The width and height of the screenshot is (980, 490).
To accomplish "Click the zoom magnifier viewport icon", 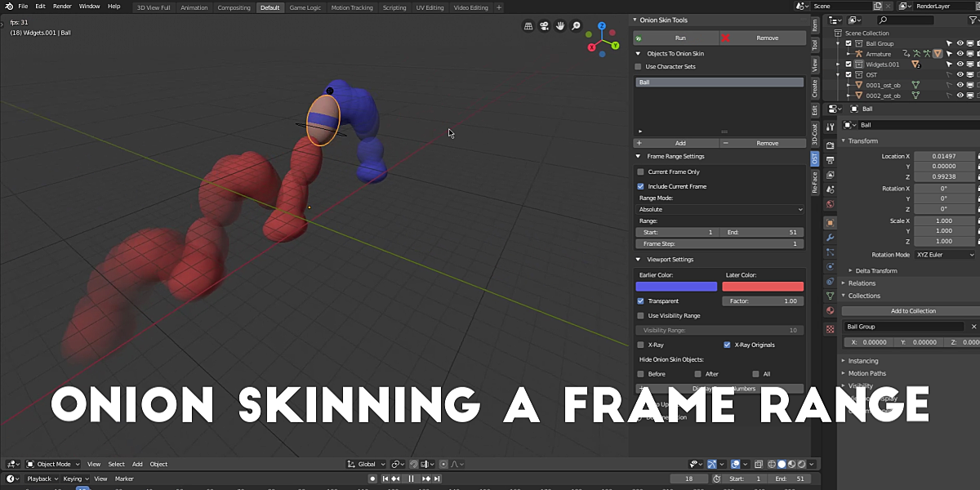I will pos(577,26).
